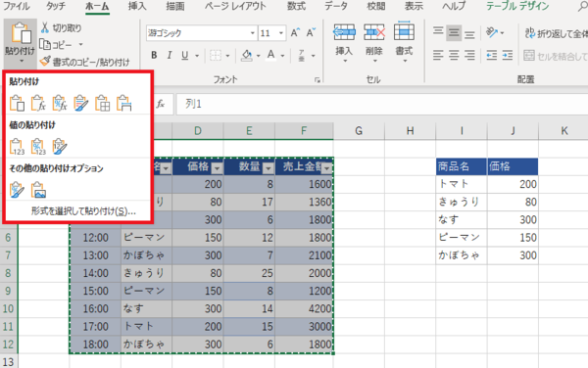
Task: Click 折り返して全体 wrap text
Action: pos(556,33)
